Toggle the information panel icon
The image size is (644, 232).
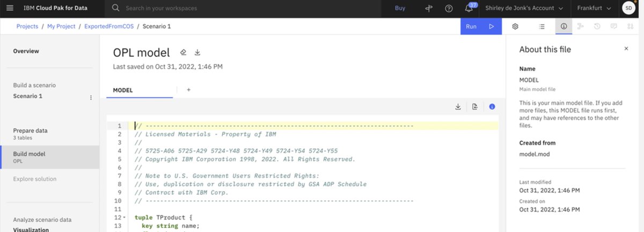(x=563, y=26)
